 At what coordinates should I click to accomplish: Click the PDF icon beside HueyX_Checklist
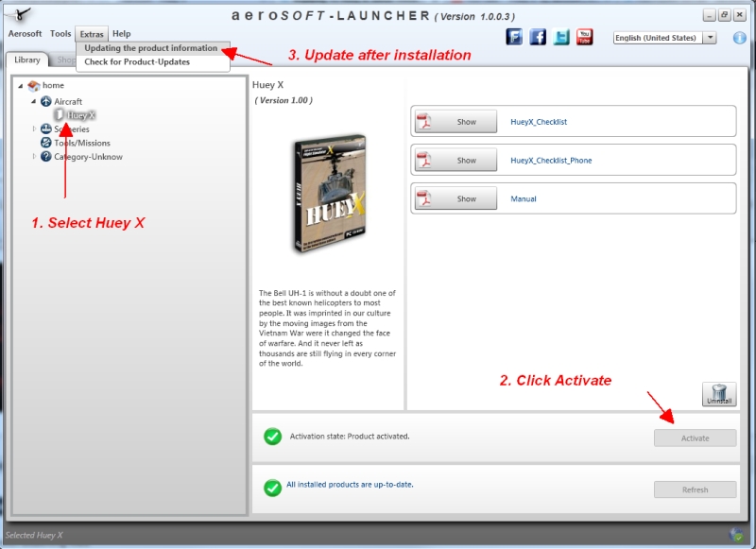(425, 122)
